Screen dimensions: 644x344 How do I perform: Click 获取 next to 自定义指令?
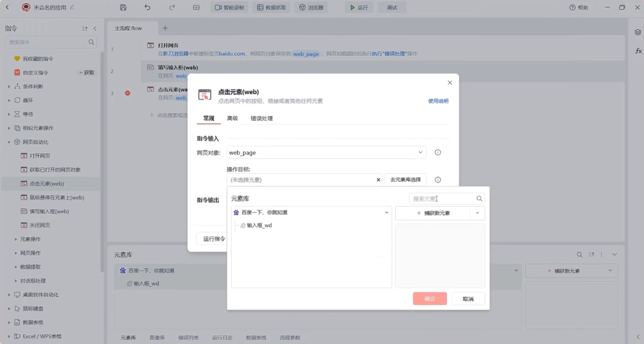click(x=87, y=73)
